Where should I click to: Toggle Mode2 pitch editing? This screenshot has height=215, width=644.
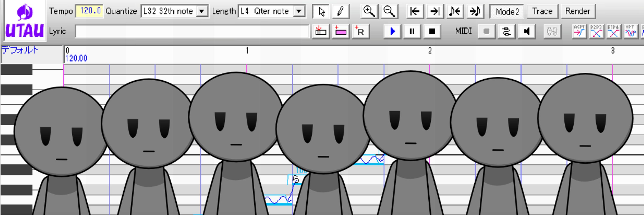[x=507, y=12]
